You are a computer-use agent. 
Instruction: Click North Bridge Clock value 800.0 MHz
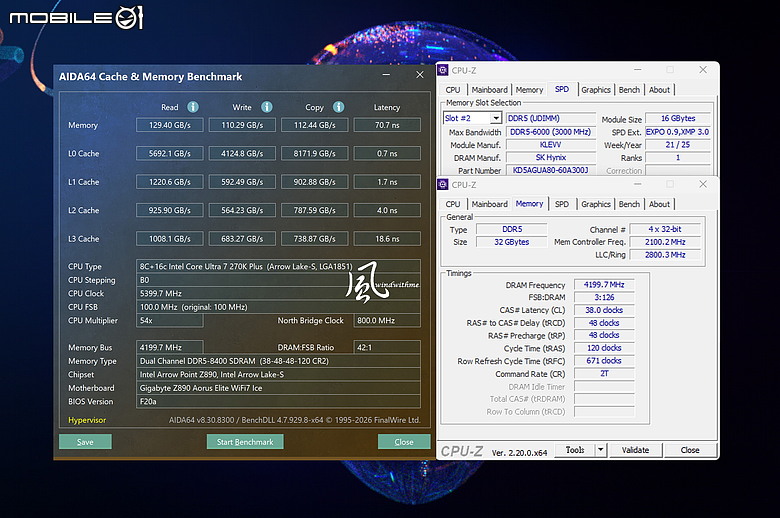(x=387, y=320)
